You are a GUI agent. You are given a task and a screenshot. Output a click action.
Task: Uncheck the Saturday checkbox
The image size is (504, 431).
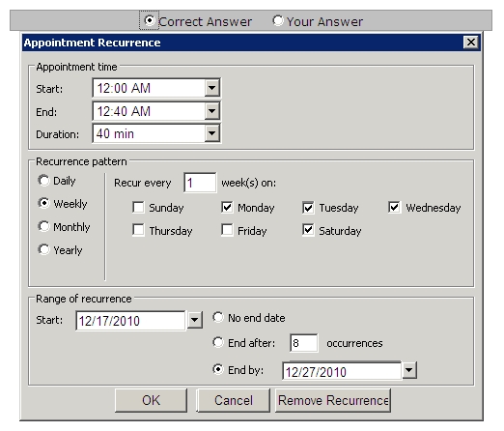pyautogui.click(x=308, y=230)
